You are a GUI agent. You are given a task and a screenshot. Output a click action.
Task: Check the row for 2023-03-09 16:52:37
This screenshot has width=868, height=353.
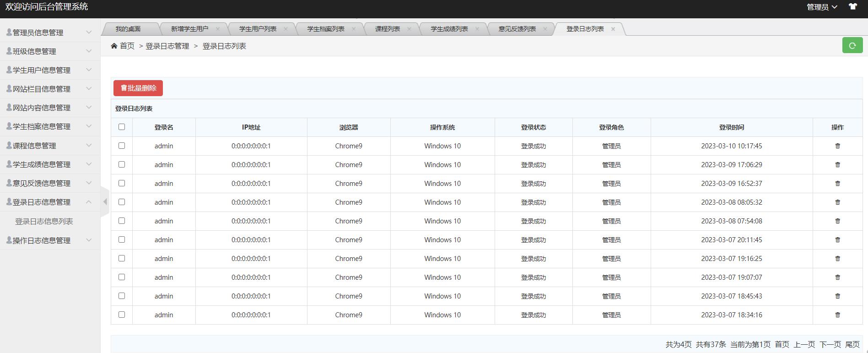coord(122,183)
